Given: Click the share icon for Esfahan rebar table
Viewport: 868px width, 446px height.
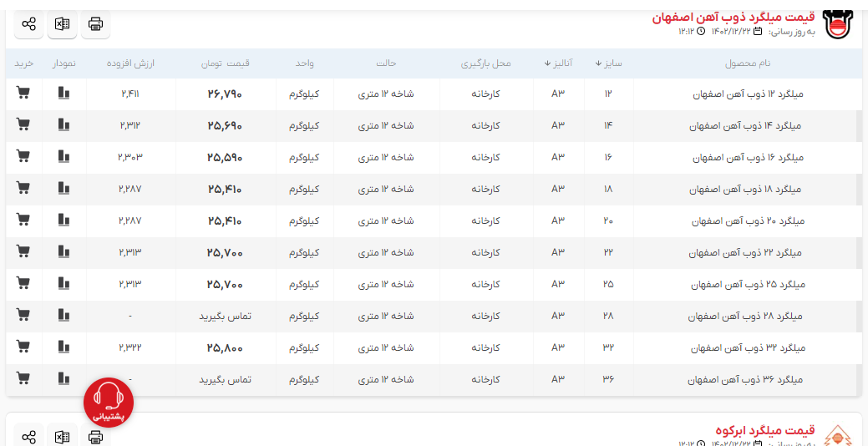Looking at the screenshot, I should coord(28,24).
